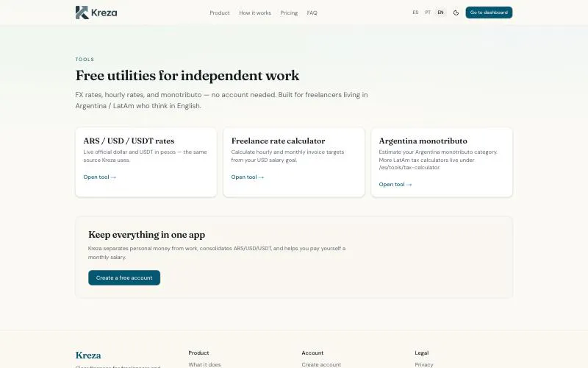Click the Argentina monotributo heading
This screenshot has width=588, height=368.
pos(423,141)
